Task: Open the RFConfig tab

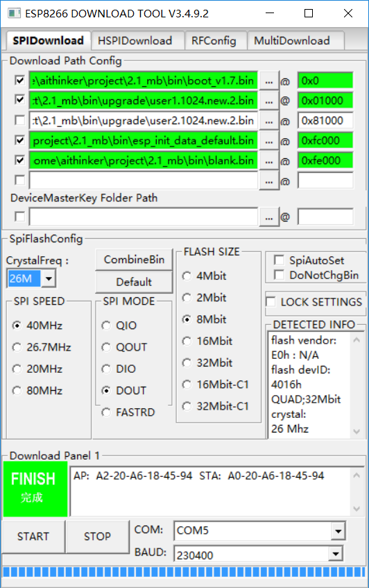Action: point(214,40)
